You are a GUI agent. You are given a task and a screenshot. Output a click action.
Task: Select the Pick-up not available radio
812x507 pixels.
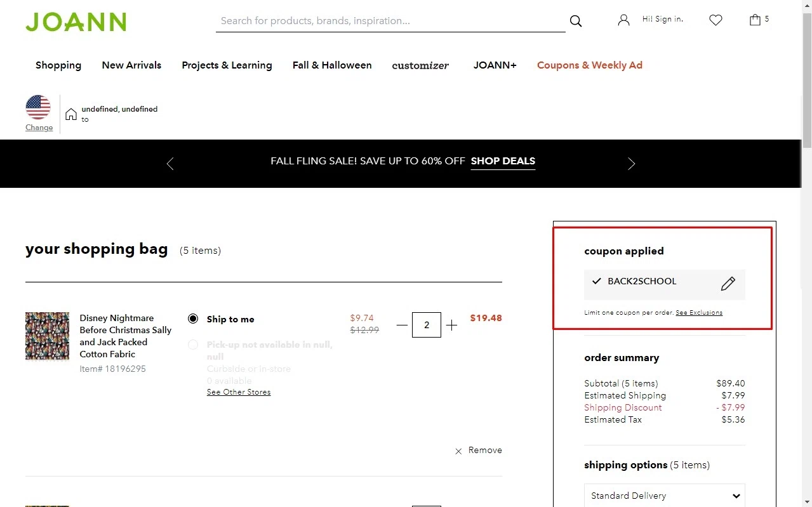(x=193, y=345)
